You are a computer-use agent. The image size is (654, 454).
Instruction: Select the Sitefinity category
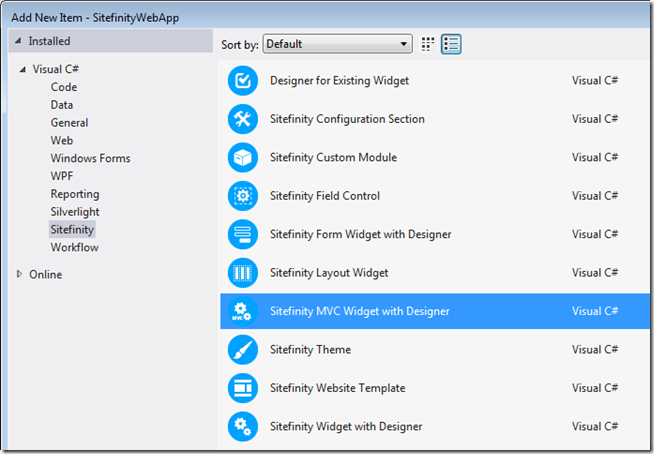point(72,230)
